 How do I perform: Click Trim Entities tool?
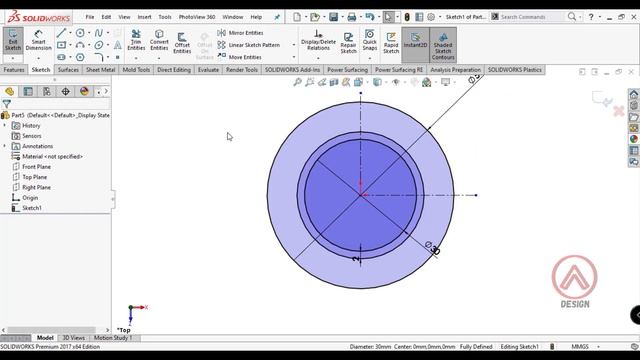[x=136, y=40]
